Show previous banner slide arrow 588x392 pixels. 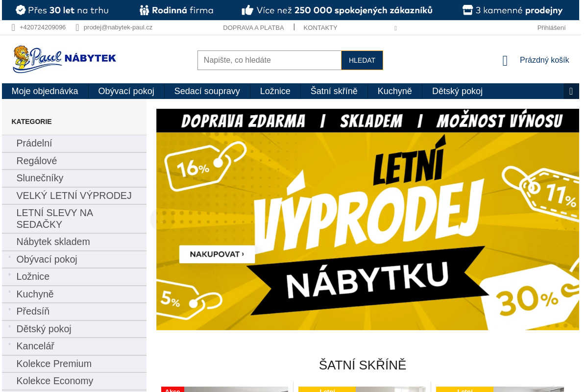162,220
